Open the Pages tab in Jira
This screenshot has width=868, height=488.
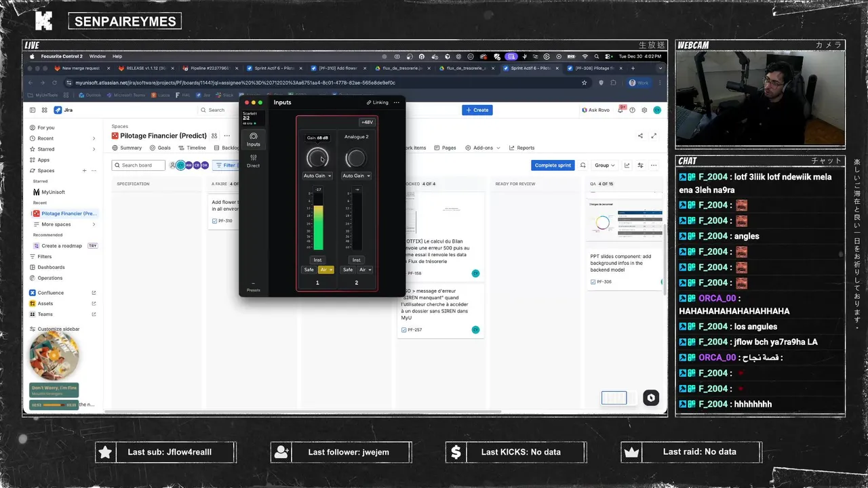tap(446, 148)
